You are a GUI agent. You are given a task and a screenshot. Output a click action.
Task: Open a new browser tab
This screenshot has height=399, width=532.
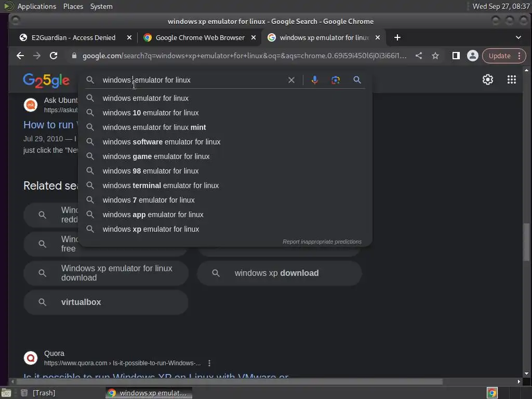[397, 37]
